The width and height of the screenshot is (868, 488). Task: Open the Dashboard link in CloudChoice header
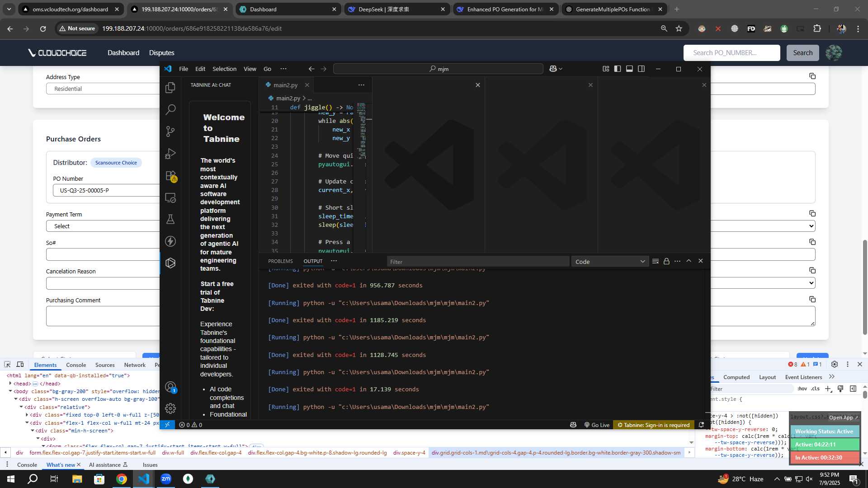pyautogui.click(x=123, y=53)
